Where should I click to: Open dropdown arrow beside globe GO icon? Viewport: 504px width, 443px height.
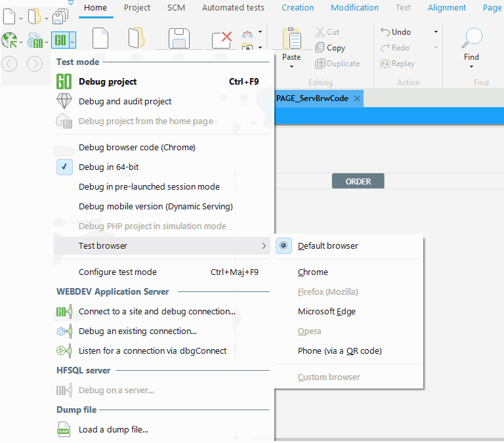pyautogui.click(x=47, y=42)
